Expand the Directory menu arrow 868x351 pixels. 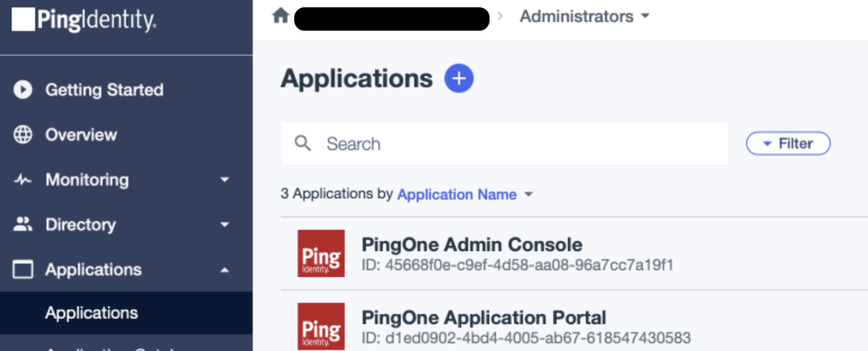pos(225,225)
